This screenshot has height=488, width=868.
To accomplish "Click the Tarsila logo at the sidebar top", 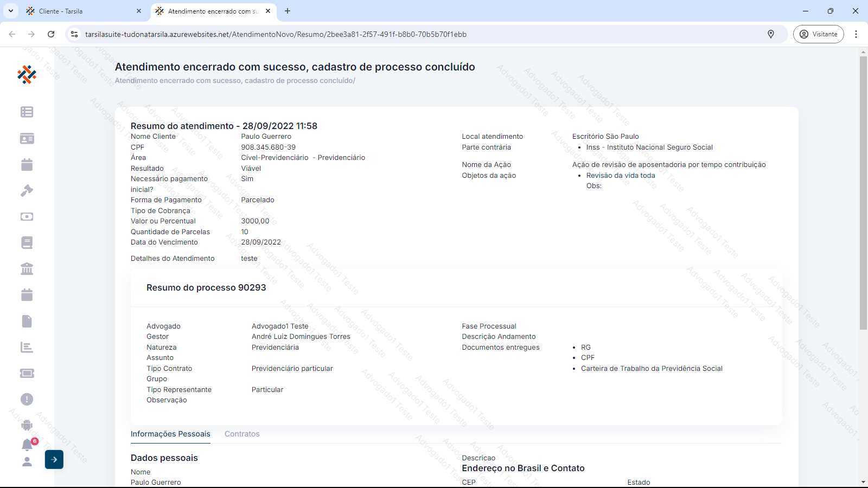I will coord(27,74).
